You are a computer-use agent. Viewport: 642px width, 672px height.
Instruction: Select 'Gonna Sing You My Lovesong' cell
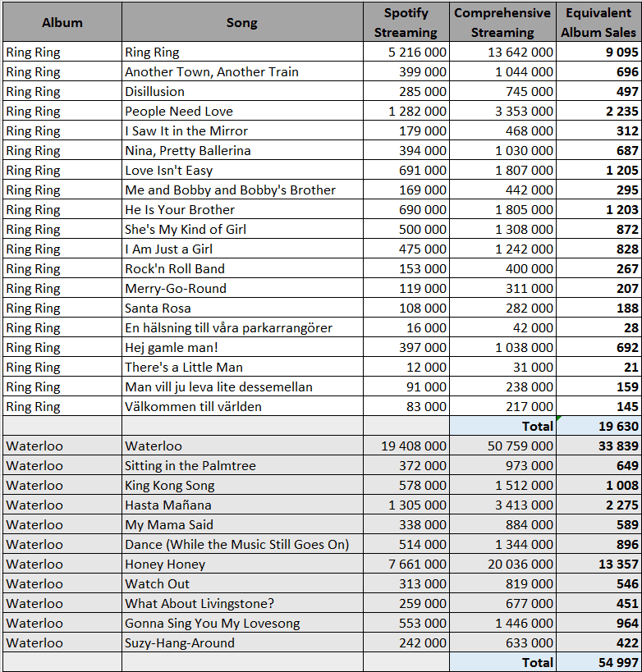point(242,624)
